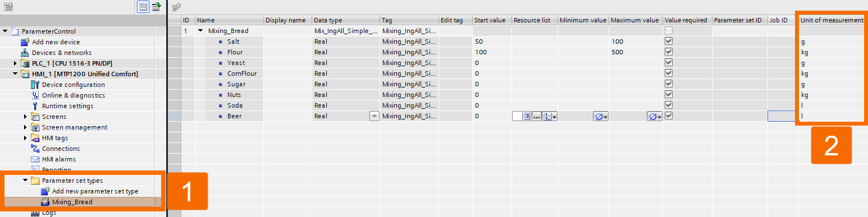Click the Data type column header
This screenshot has width=868, height=217.
pyautogui.click(x=346, y=20)
